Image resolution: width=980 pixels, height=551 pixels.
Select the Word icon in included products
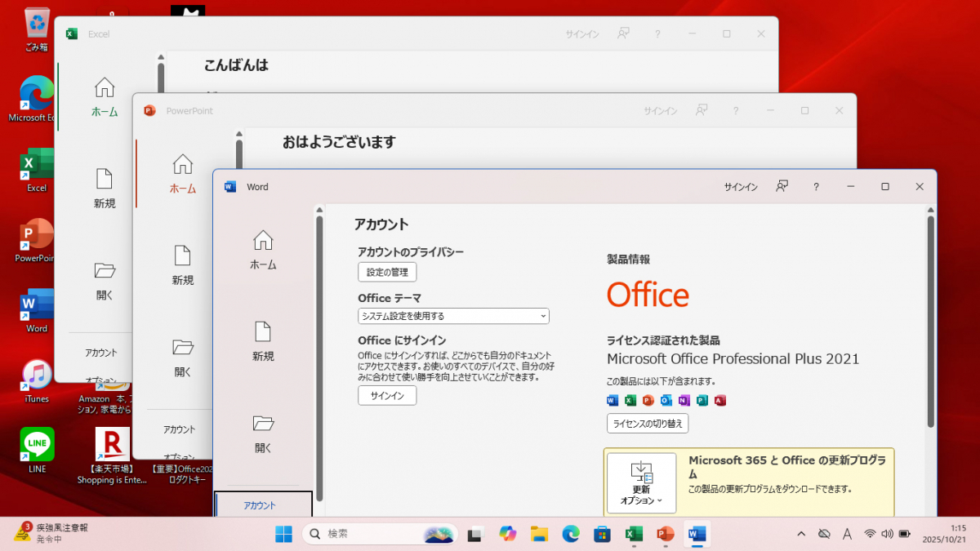pos(611,400)
